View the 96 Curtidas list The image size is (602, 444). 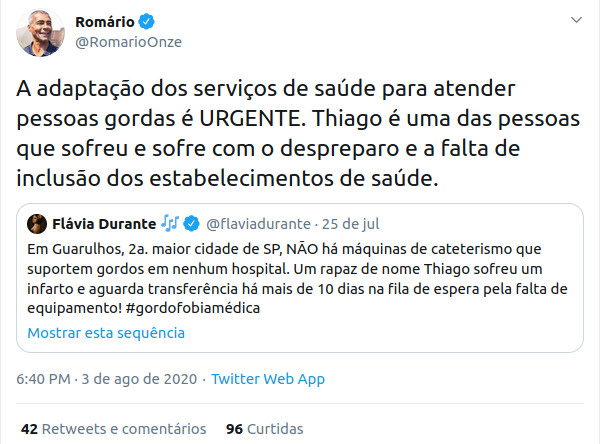tap(264, 428)
